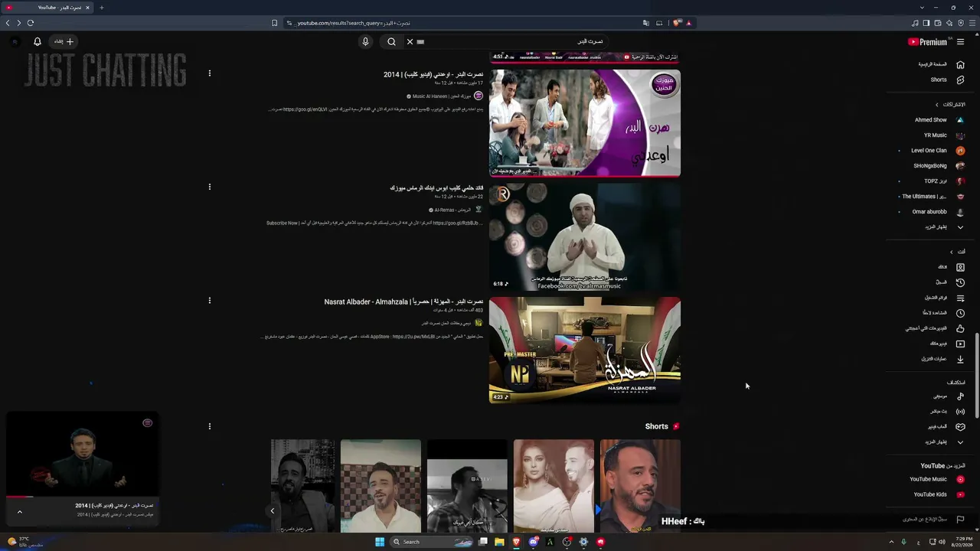Screen dimensions: 980x551
Task: Reload the page in browser toolbar
Action: click(31, 23)
